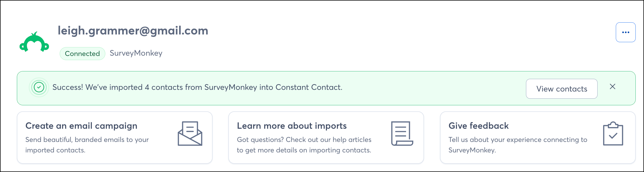Open the Give feedback card
644x172 pixels.
click(x=538, y=138)
